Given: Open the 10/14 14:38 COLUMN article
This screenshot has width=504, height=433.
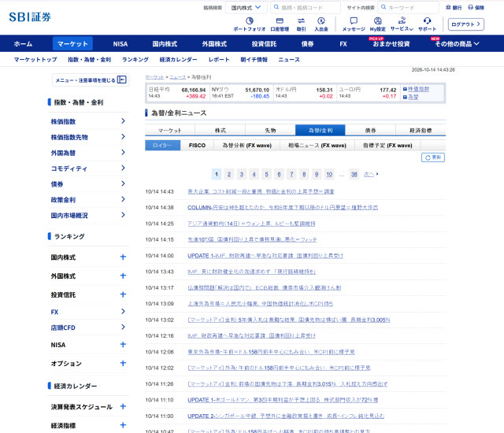Looking at the screenshot, I should pos(283,208).
